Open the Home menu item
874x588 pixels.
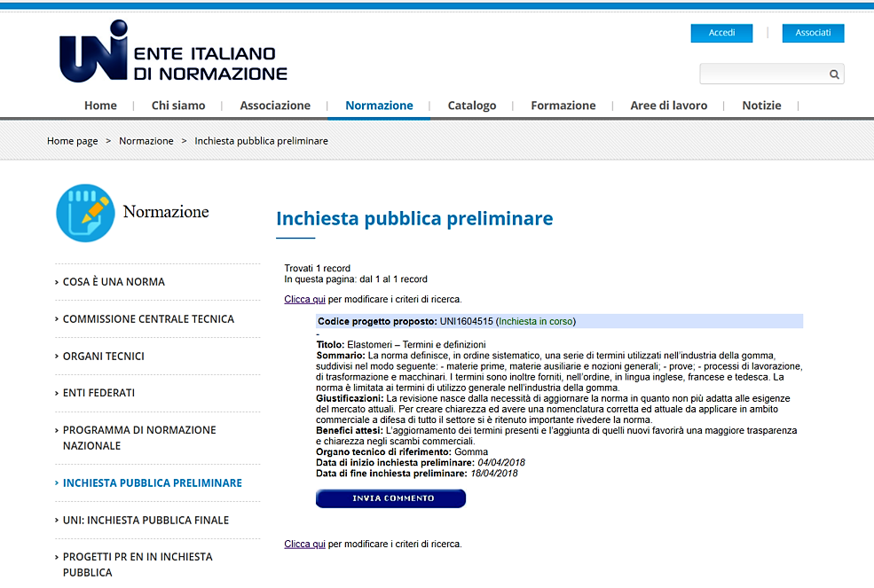click(100, 106)
